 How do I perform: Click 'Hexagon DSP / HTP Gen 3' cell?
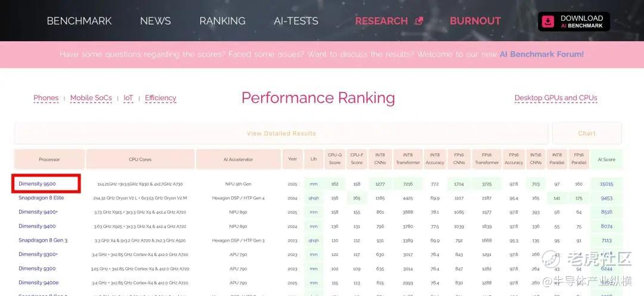point(238,240)
